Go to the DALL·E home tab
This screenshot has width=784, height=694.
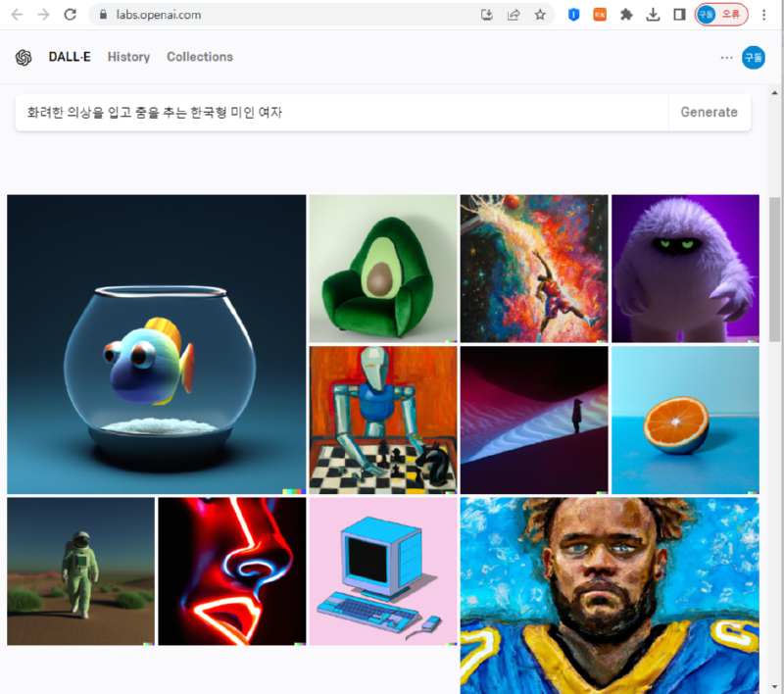[x=70, y=57]
